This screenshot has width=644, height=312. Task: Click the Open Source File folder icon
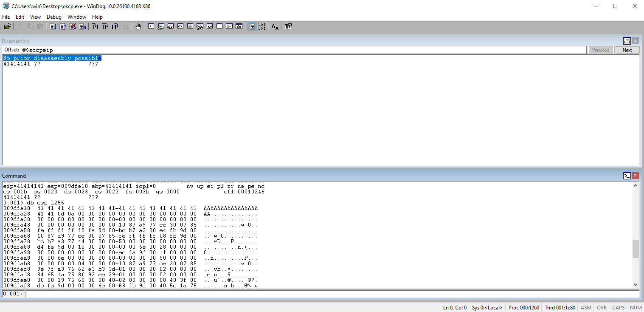[x=7, y=27]
